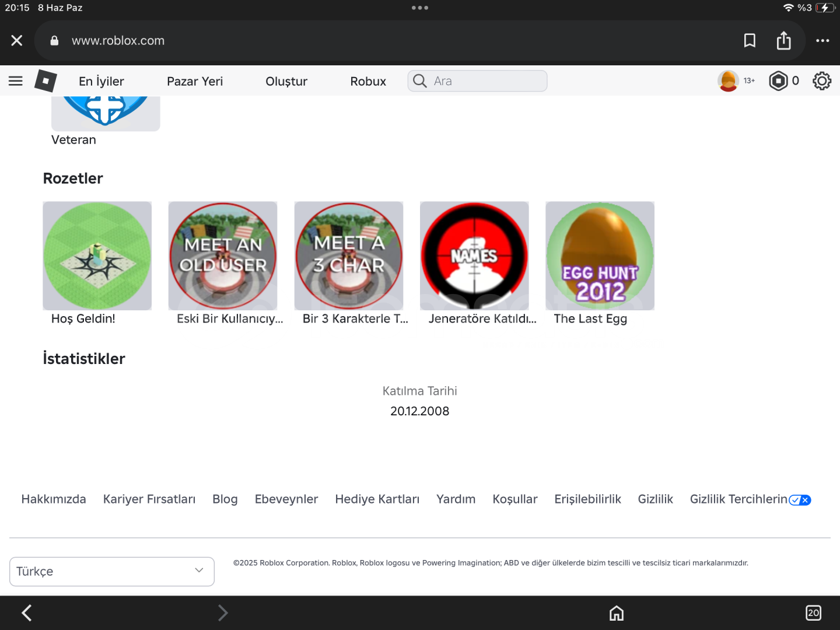Open the share sheet icon

point(784,40)
